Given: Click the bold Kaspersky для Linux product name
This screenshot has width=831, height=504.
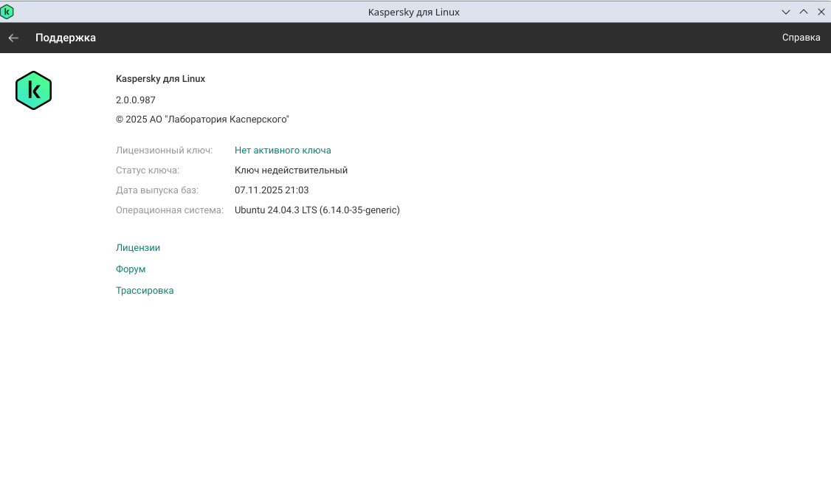Looking at the screenshot, I should [161, 79].
